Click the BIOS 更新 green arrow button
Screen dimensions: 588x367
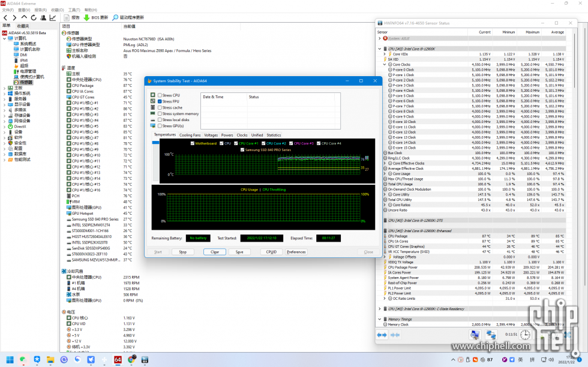[x=95, y=17]
